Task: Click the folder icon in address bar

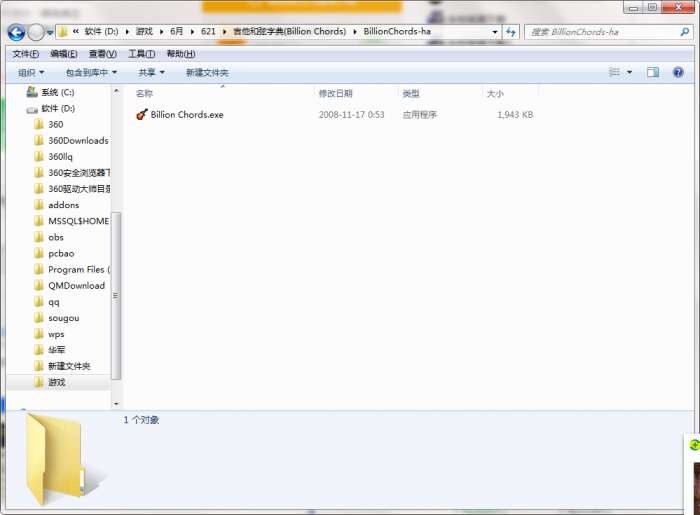Action: pyautogui.click(x=63, y=32)
